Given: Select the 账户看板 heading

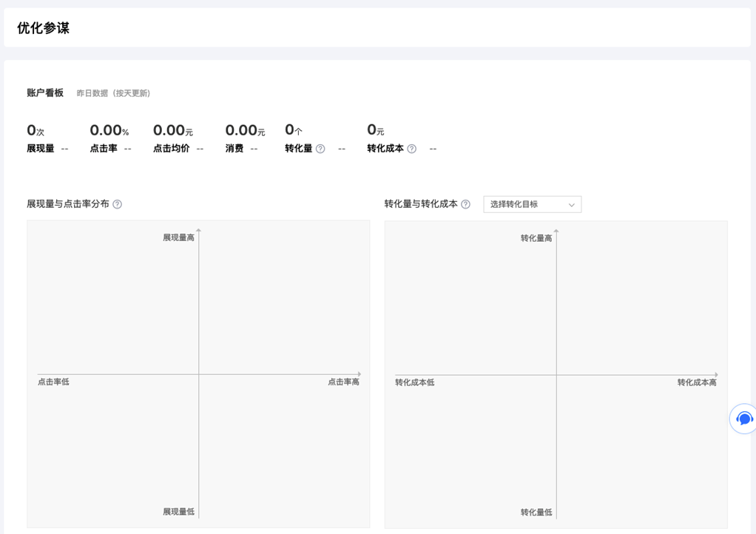Looking at the screenshot, I should pos(45,93).
